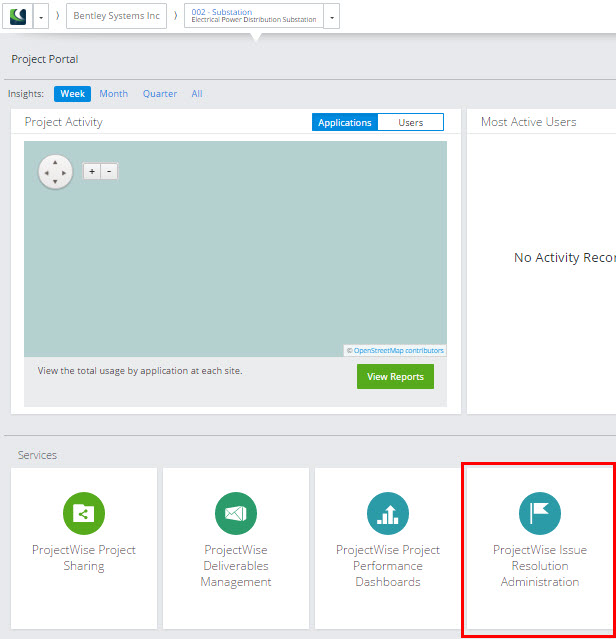This screenshot has width=616, height=639.
Task: Switch insights to Month
Action: click(x=114, y=94)
